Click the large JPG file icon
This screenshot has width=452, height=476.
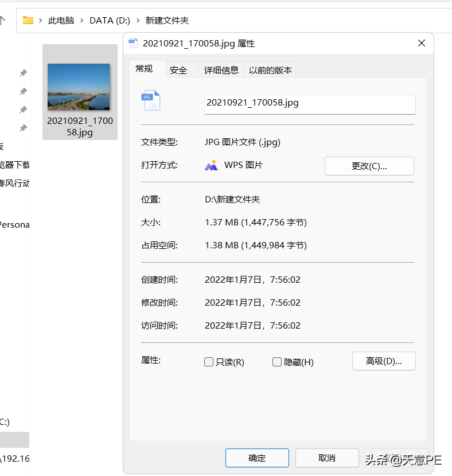[151, 100]
